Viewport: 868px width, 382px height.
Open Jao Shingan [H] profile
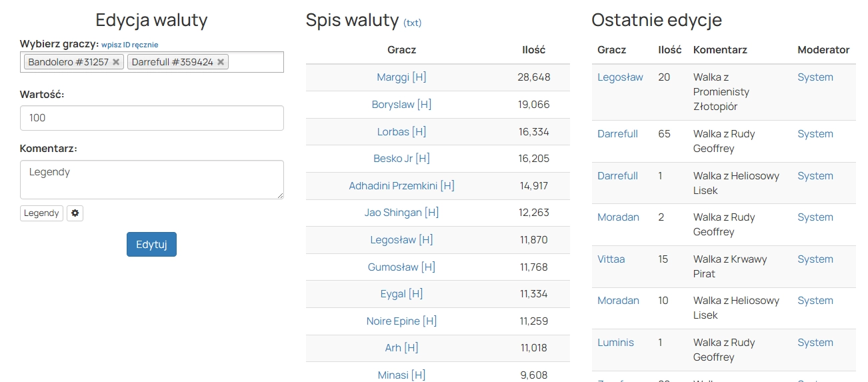pyautogui.click(x=401, y=213)
